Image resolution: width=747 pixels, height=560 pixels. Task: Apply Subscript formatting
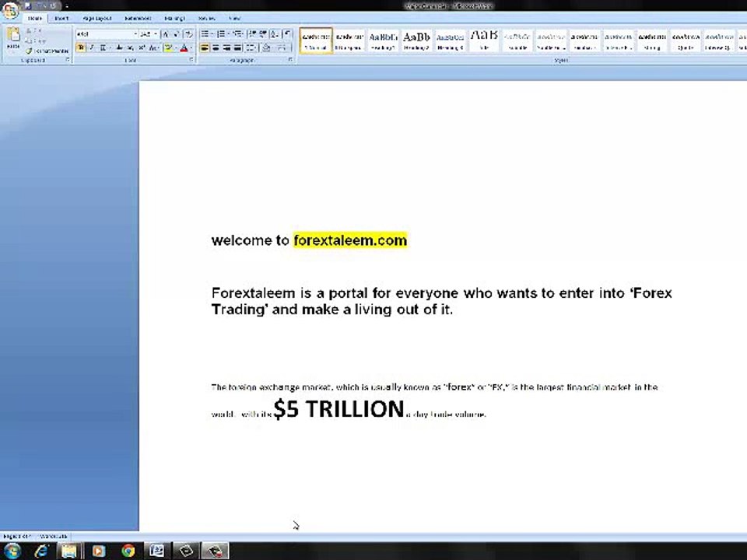coord(131,47)
